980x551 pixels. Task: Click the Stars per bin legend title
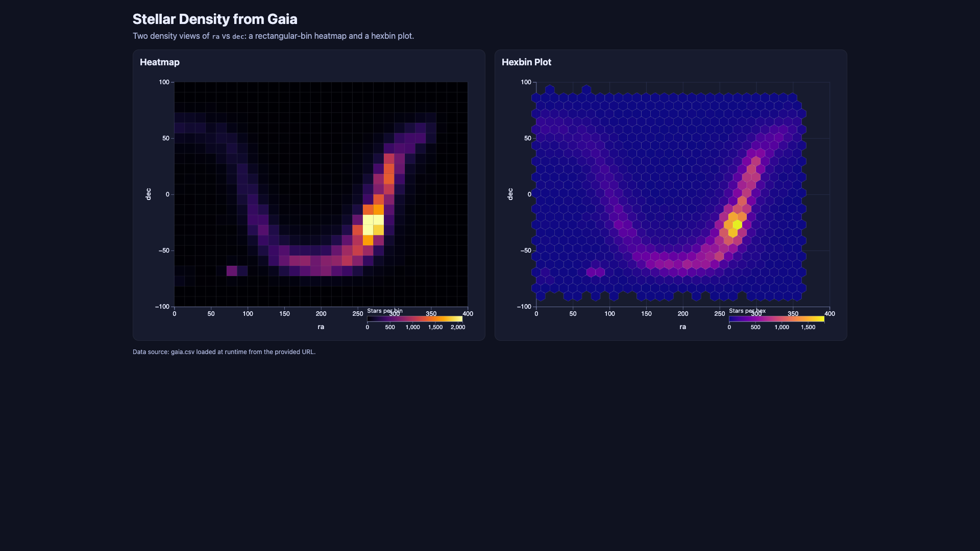click(385, 311)
